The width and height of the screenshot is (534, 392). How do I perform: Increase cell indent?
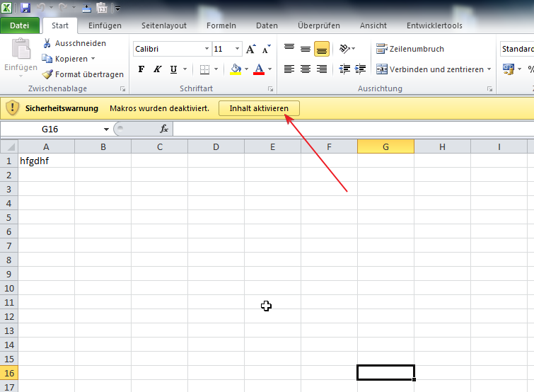point(360,69)
